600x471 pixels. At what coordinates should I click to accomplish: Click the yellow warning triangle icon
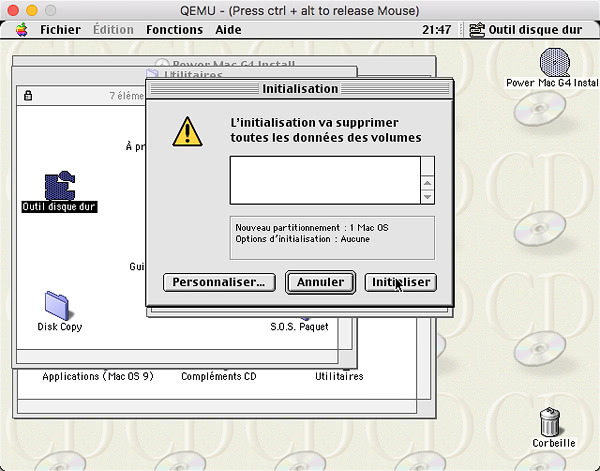coord(187,132)
